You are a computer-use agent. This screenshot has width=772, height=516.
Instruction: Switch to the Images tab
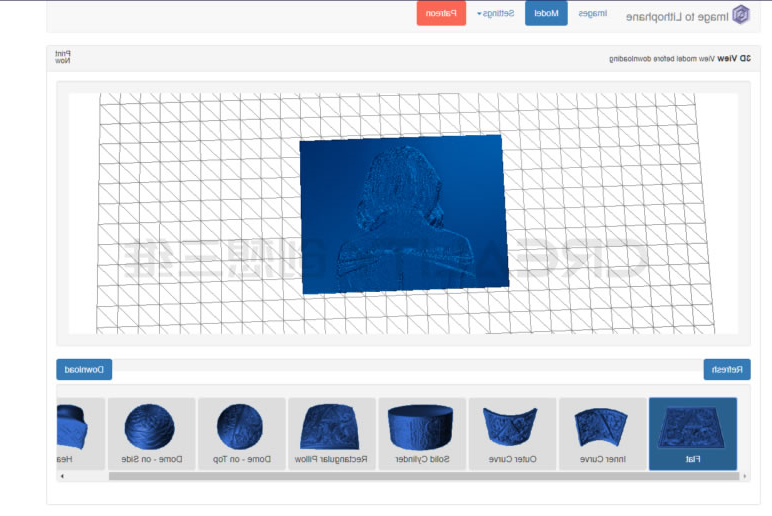[x=592, y=14]
